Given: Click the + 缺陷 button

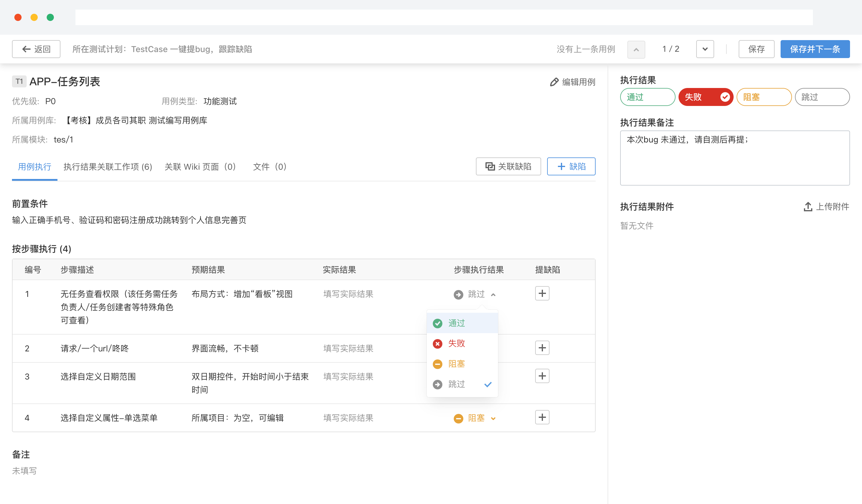Looking at the screenshot, I should point(571,166).
